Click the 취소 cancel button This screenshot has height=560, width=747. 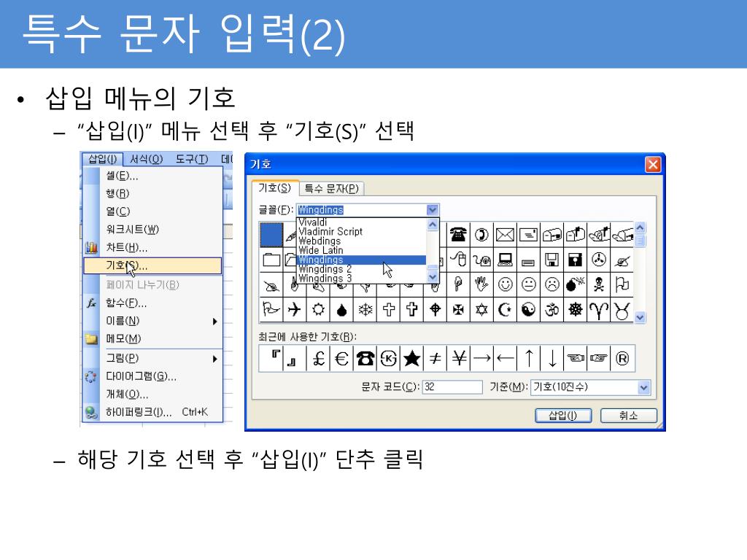point(628,415)
